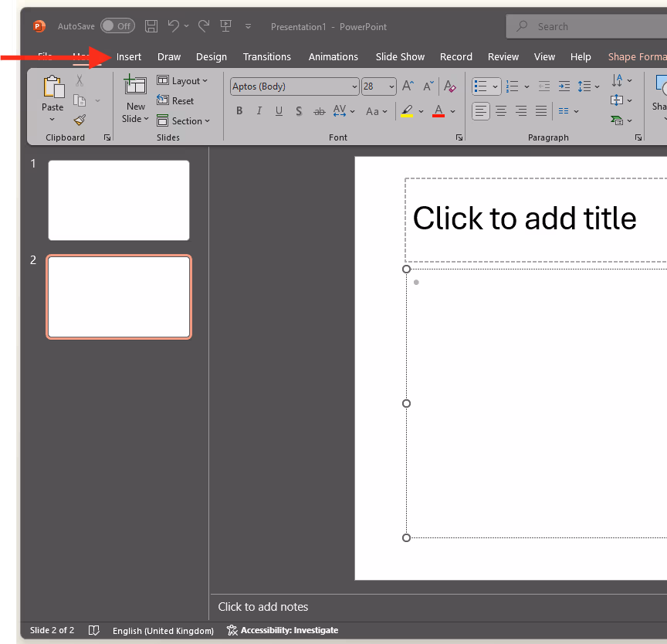Open the font size dropdown
Image resolution: width=667 pixels, height=644 pixels.
390,86
